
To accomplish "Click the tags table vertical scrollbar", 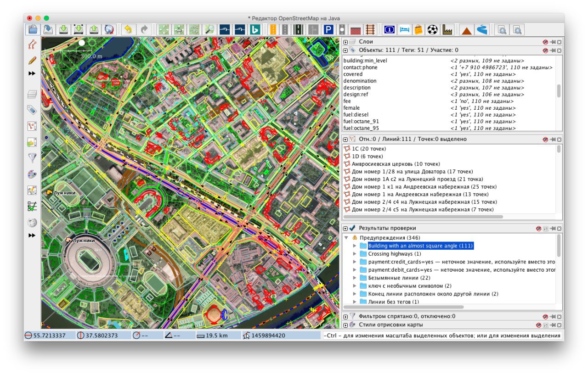I will [559, 91].
